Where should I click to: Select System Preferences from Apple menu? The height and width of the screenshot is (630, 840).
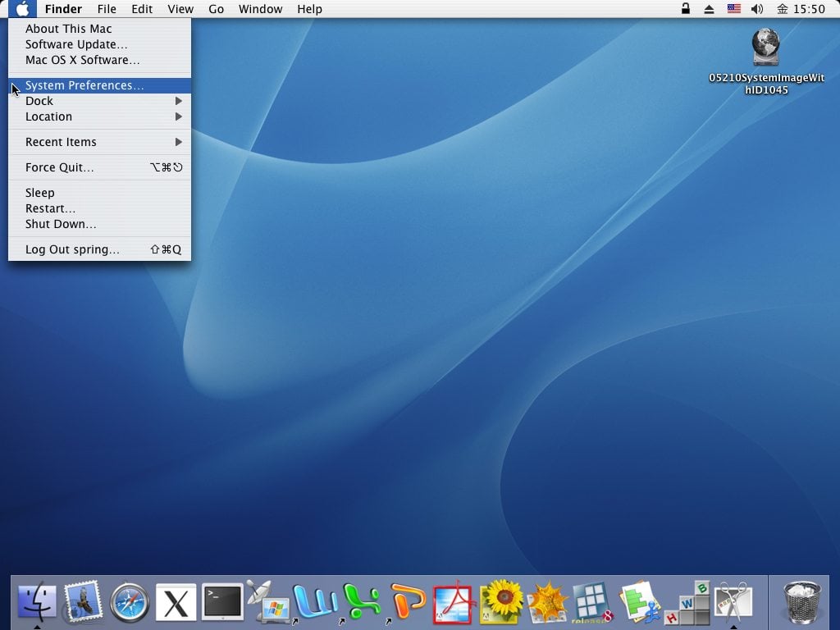[84, 85]
